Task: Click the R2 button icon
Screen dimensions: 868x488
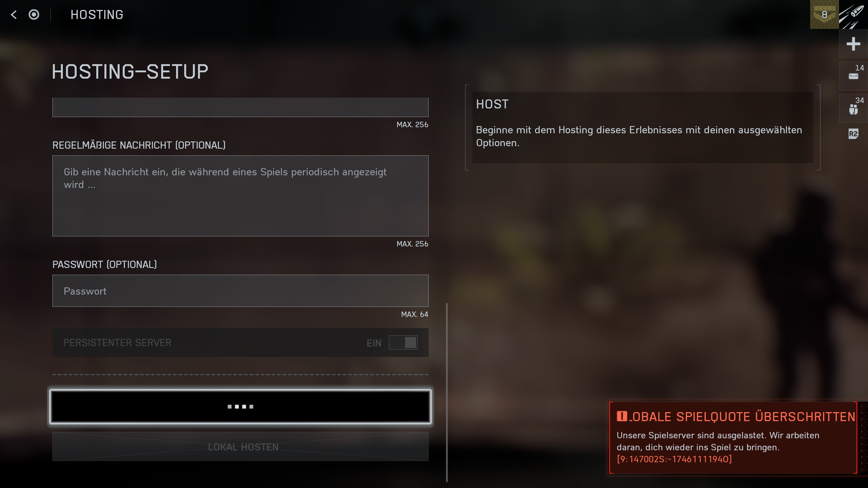Action: 853,134
